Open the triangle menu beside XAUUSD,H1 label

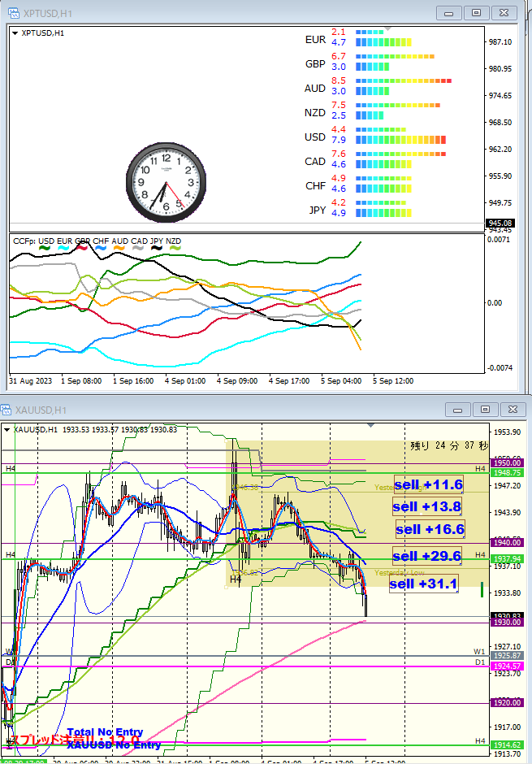click(6, 430)
